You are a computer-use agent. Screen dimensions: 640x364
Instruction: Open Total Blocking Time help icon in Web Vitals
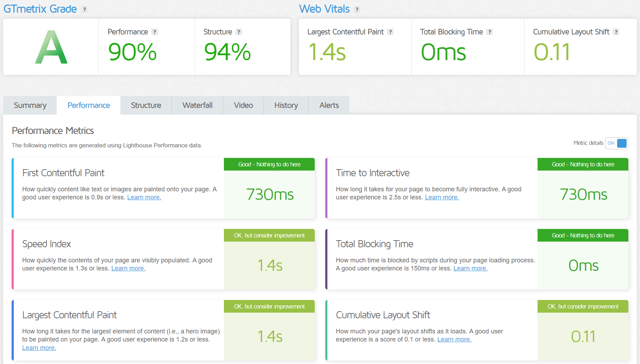click(x=489, y=32)
